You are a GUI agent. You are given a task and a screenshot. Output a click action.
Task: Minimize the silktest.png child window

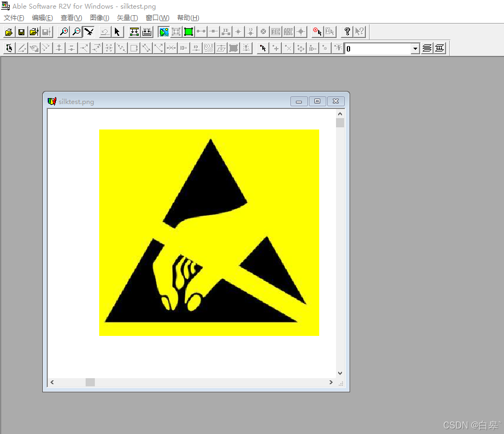299,101
